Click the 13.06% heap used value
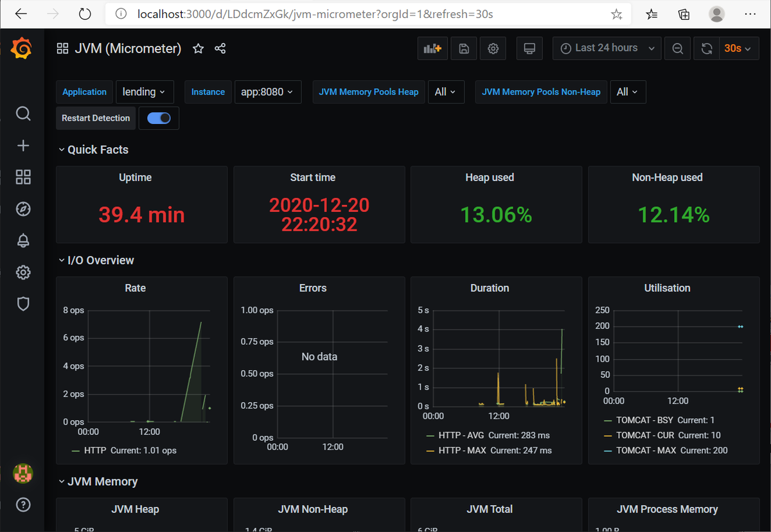Screen dimensions: 771x532 pyautogui.click(x=496, y=215)
